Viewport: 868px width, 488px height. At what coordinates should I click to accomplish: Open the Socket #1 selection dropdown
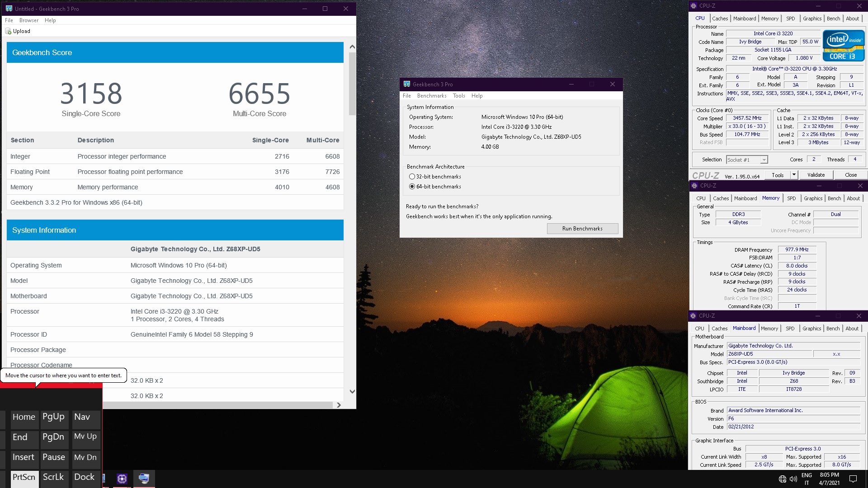tap(747, 160)
